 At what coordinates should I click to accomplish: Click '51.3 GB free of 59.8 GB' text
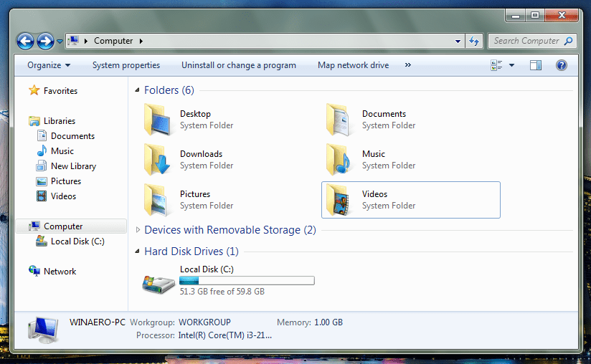point(222,292)
